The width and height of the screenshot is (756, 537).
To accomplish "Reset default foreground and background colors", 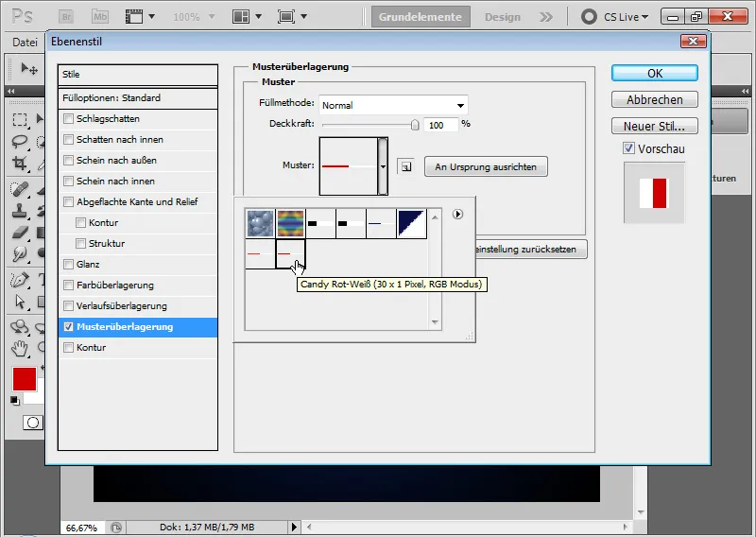I will point(15,401).
